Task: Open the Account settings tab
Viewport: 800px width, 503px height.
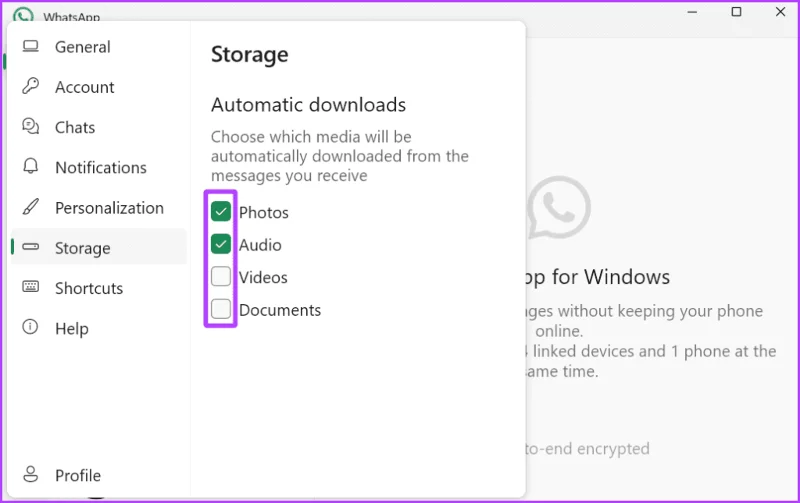Action: point(85,87)
